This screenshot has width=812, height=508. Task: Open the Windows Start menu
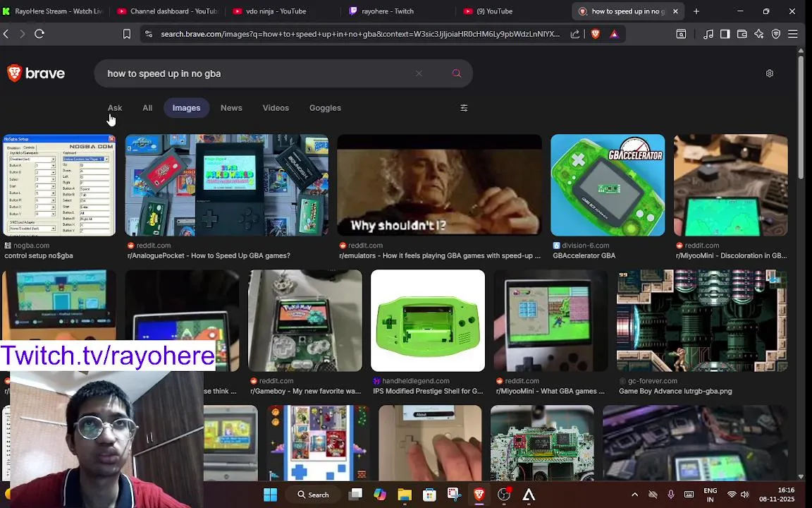coord(271,495)
